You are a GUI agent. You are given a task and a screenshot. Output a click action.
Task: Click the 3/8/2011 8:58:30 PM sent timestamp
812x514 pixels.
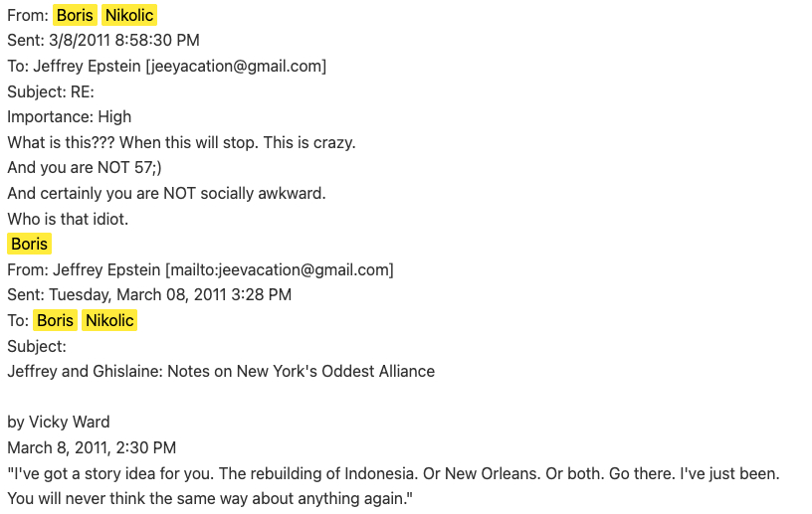(x=123, y=40)
